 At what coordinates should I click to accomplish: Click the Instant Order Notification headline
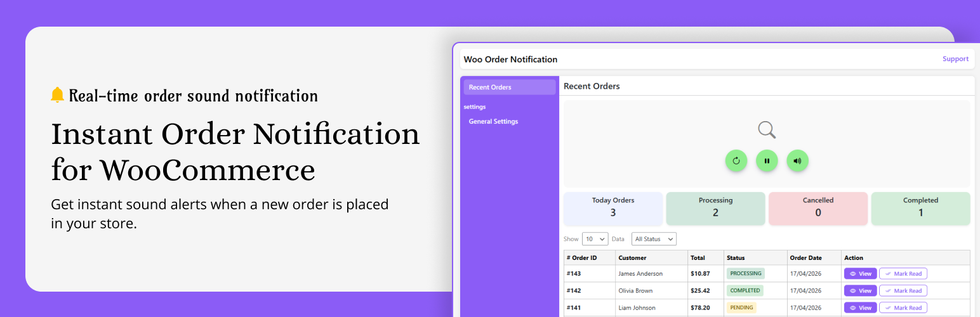[235, 152]
